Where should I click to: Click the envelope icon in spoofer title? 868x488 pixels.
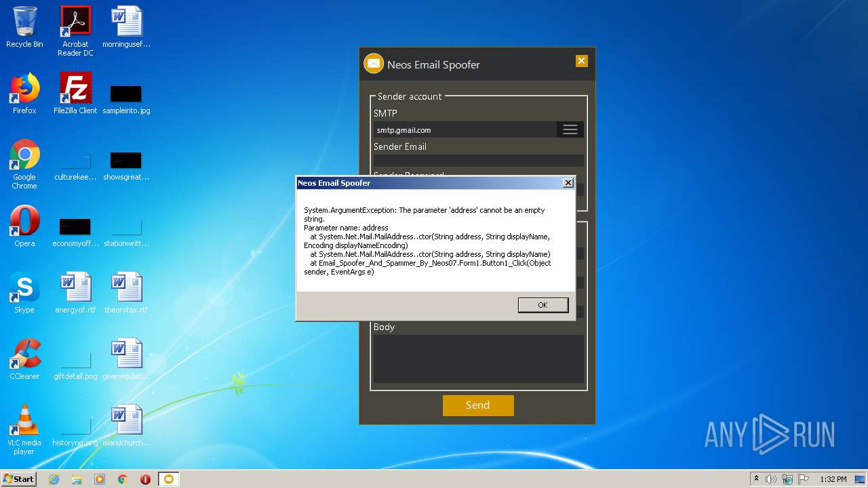pos(374,63)
